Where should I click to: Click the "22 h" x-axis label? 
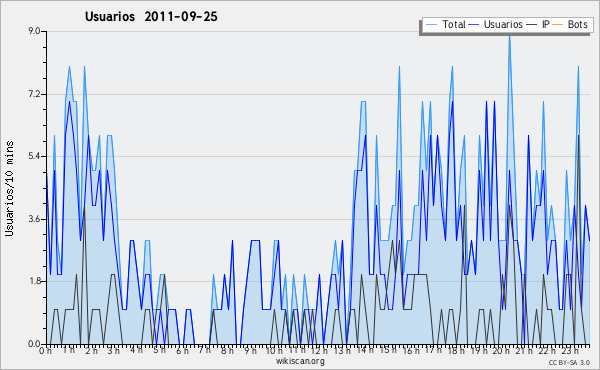click(546, 351)
